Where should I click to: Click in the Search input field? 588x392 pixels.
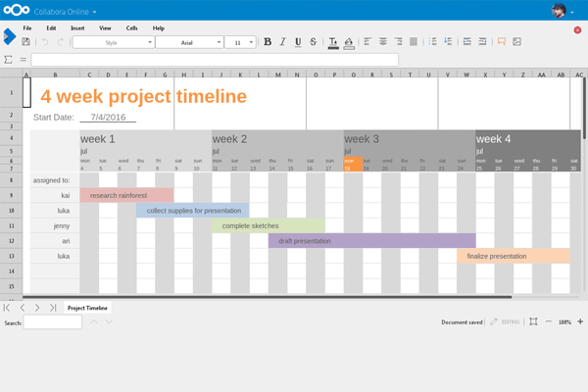point(53,322)
